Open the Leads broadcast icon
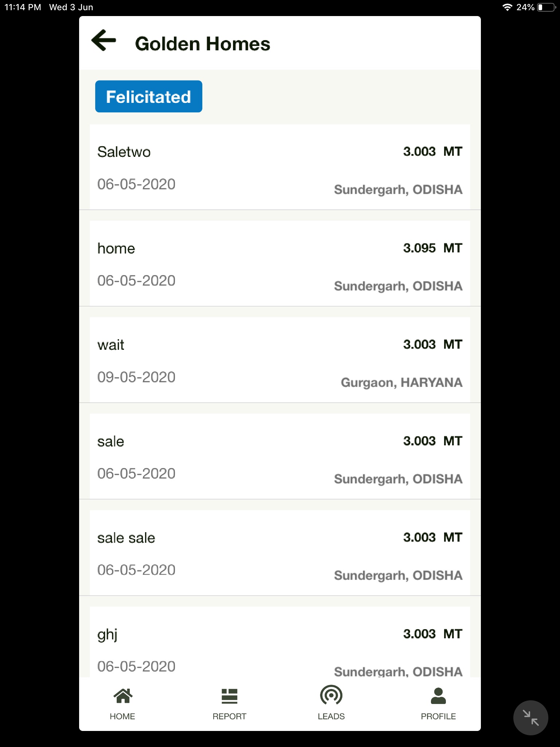This screenshot has width=560, height=747. pos(331,695)
